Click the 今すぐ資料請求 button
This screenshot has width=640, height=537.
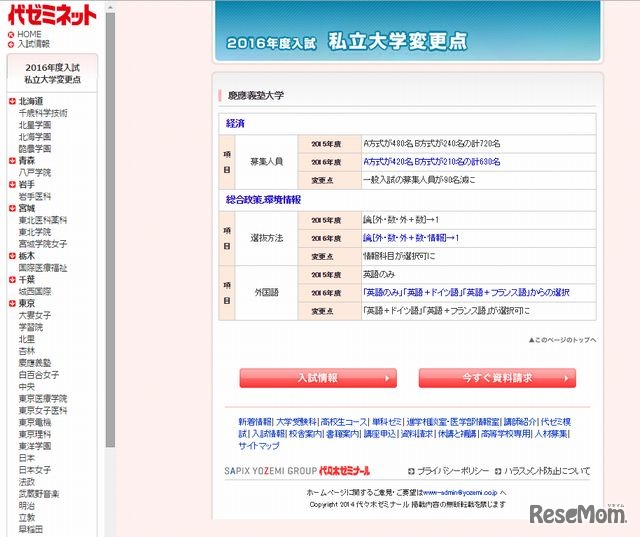tap(497, 378)
